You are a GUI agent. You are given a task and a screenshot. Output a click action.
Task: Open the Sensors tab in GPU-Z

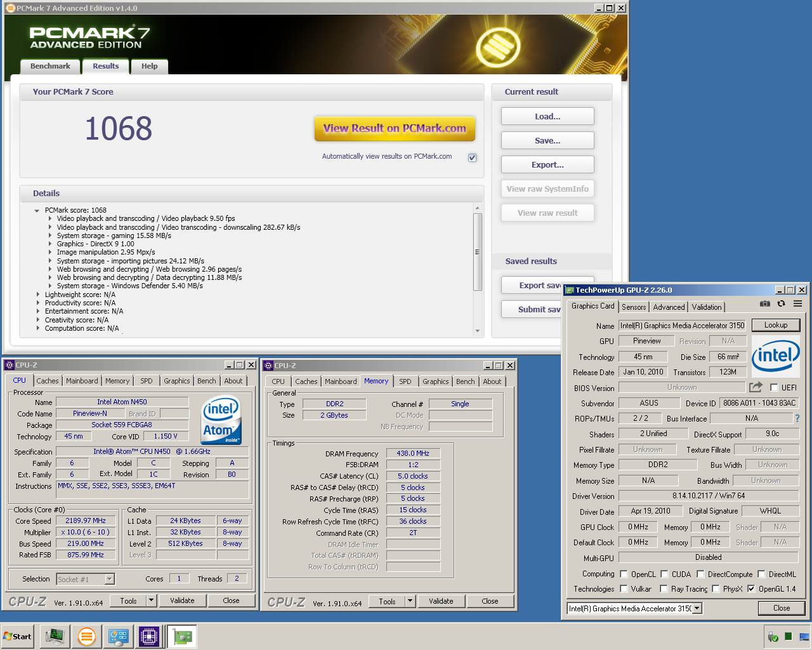click(x=634, y=307)
